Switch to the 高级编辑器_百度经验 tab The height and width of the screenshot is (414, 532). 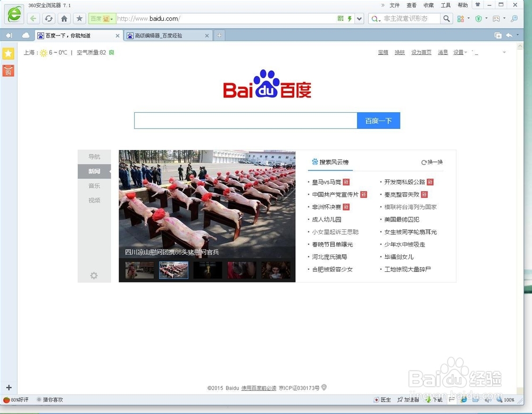click(165, 35)
